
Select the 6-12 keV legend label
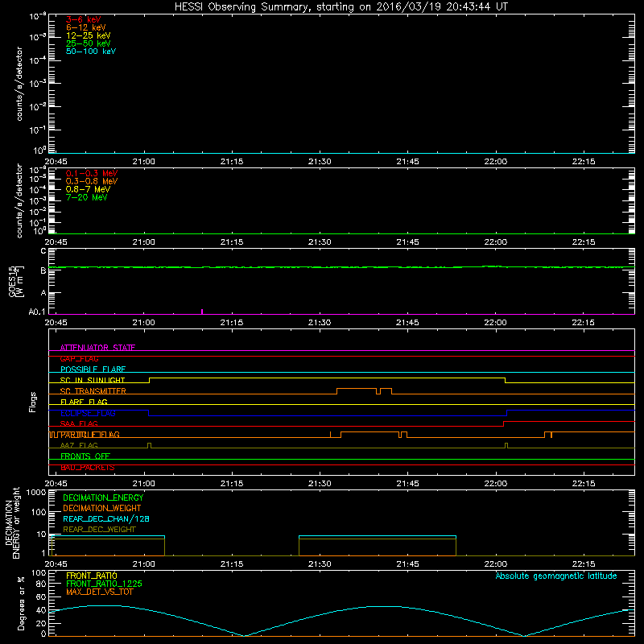coord(86,27)
